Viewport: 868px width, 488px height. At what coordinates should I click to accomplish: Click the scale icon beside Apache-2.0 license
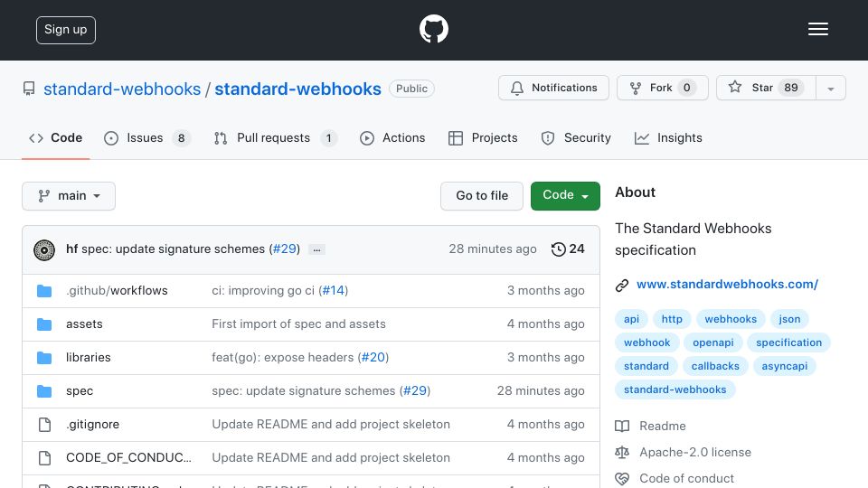click(622, 452)
